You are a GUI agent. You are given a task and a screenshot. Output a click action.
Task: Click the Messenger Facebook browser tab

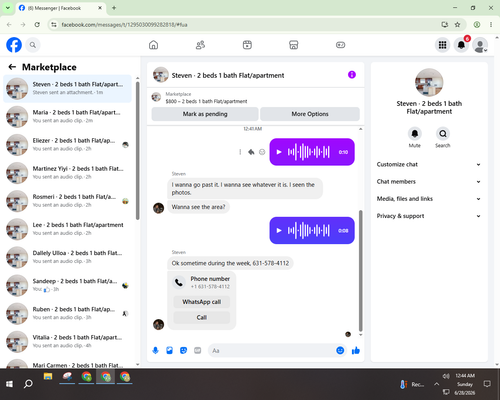61,8
